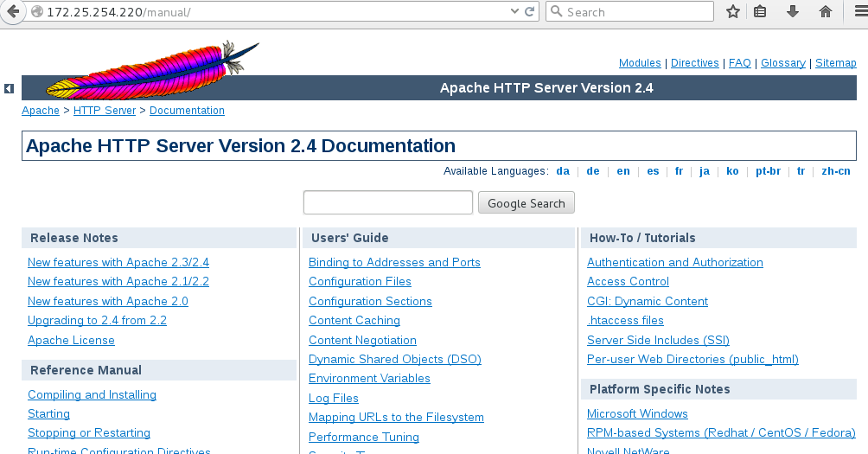Open the bookmarks list icon

pyautogui.click(x=760, y=11)
